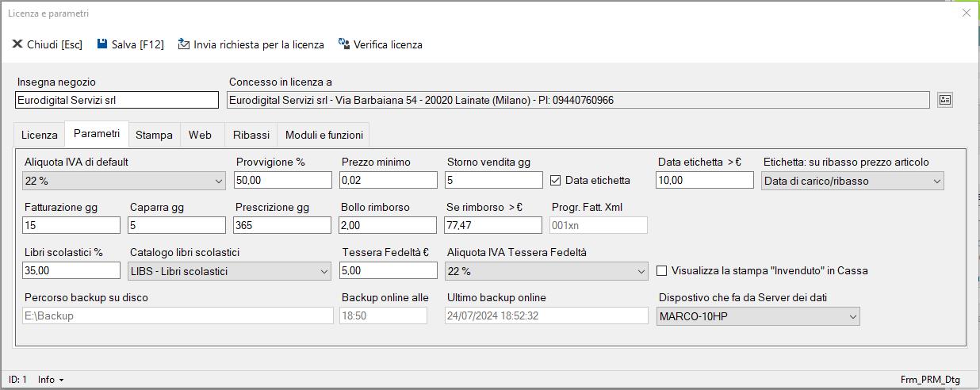Select the Storno vendita gg field
This screenshot has height=390, width=980.
pos(494,181)
